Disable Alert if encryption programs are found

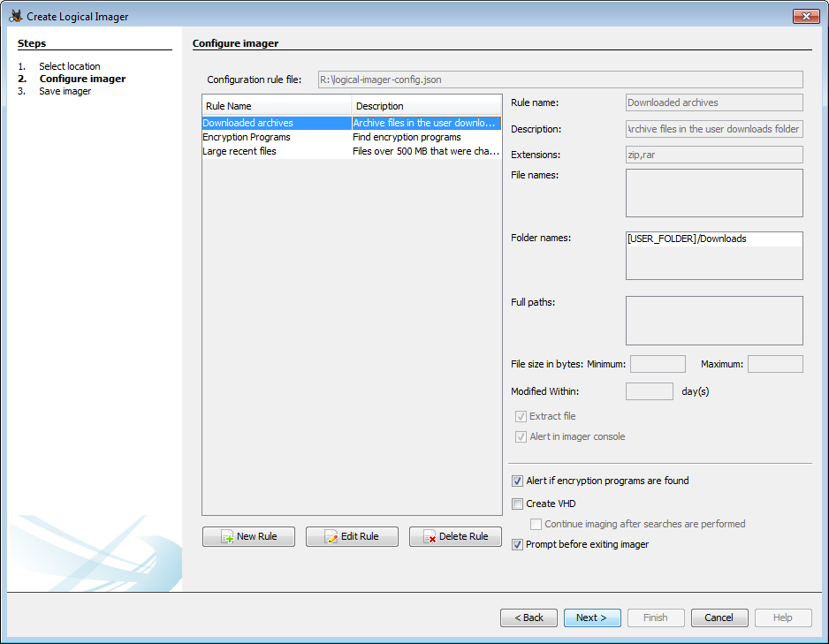coord(517,481)
